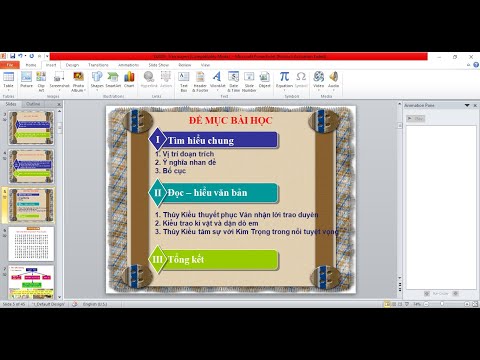Fit slide to current window

click(x=476, y=304)
